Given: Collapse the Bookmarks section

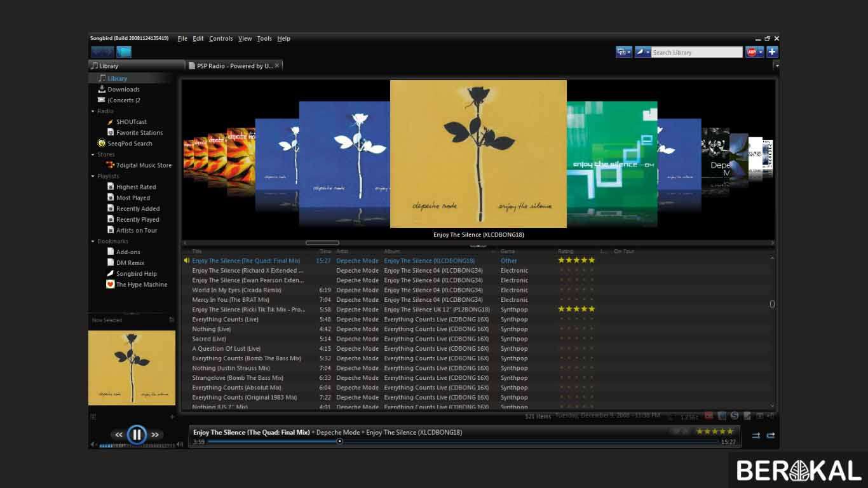Looking at the screenshot, I should [x=94, y=241].
